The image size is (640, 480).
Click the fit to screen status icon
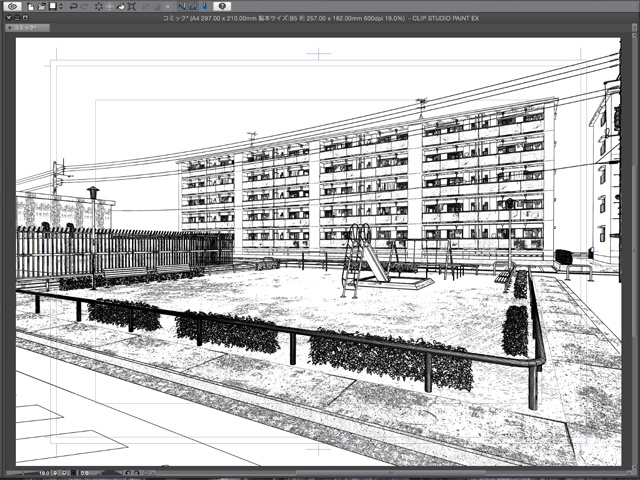coord(73,473)
